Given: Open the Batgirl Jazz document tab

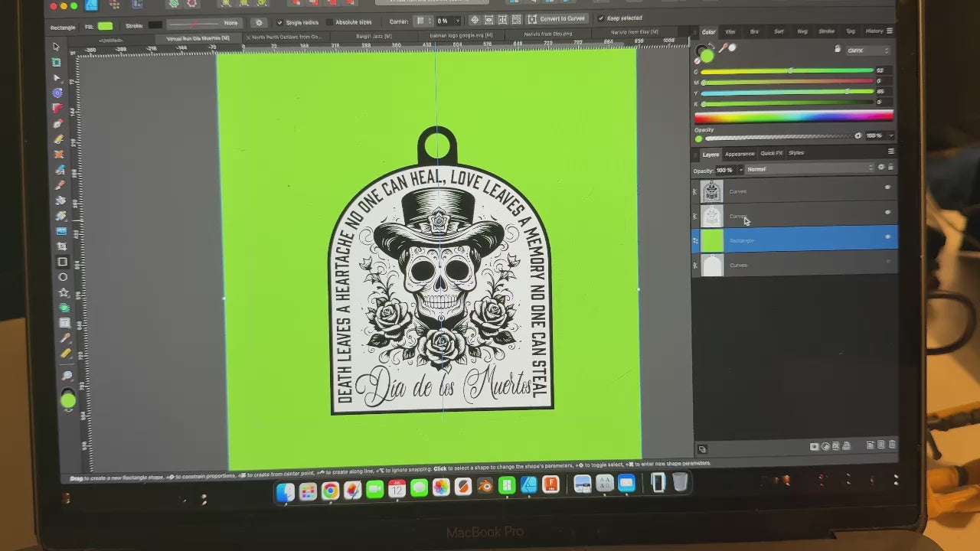Looking at the screenshot, I should click(x=374, y=36).
